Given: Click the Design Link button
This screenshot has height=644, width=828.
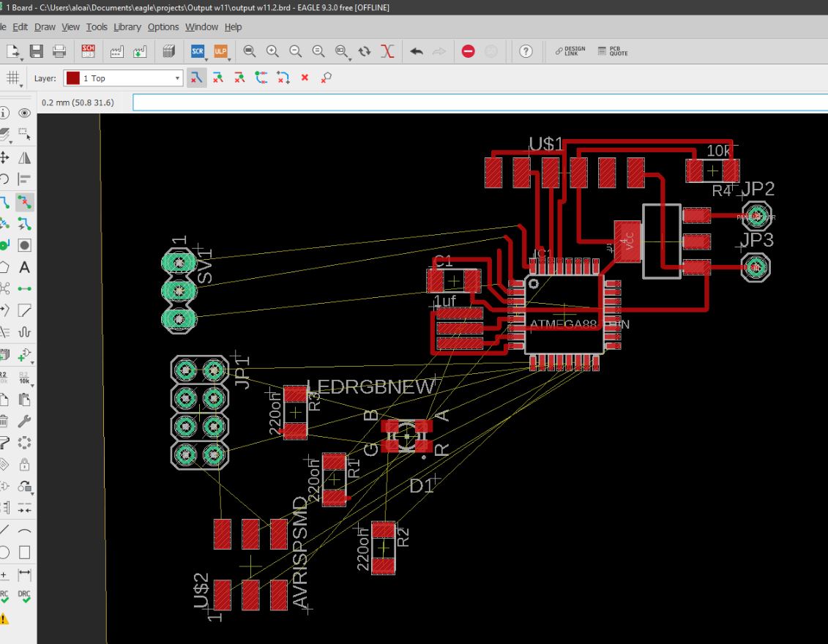Looking at the screenshot, I should [x=570, y=51].
